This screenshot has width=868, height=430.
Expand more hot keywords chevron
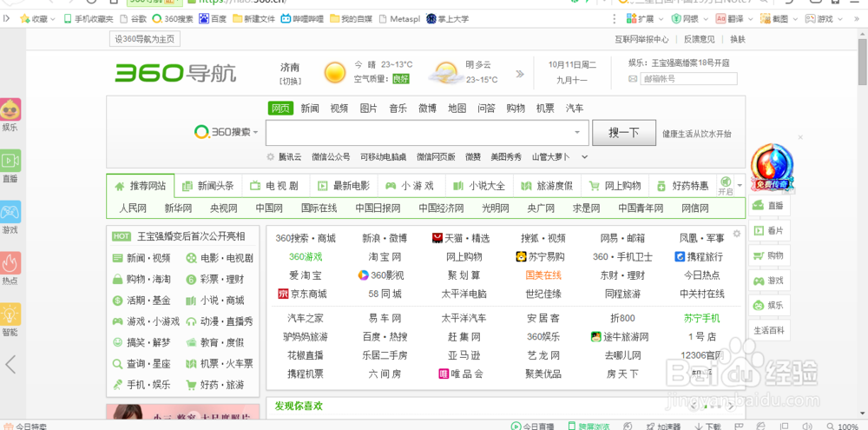(584, 157)
